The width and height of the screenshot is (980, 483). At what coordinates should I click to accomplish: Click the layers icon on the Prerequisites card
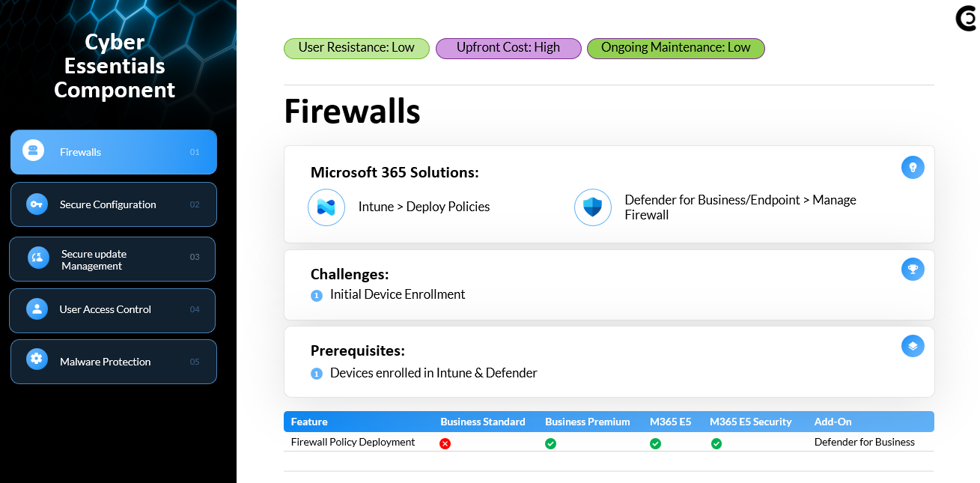click(913, 345)
